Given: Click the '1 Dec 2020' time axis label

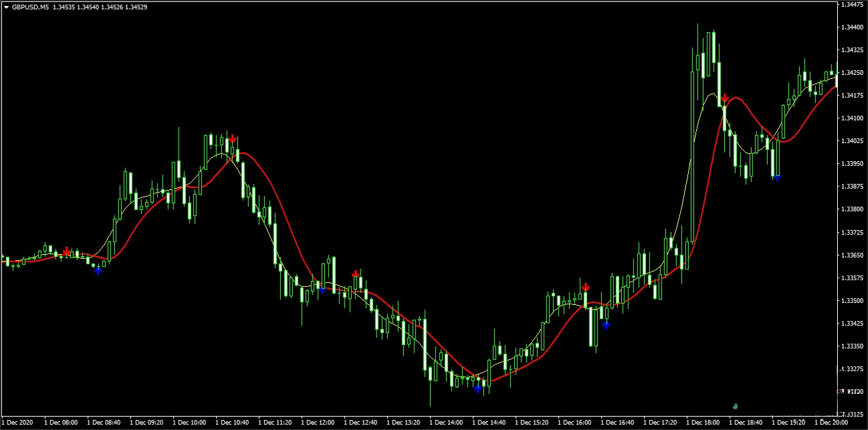Looking at the screenshot, I should click(17, 423).
